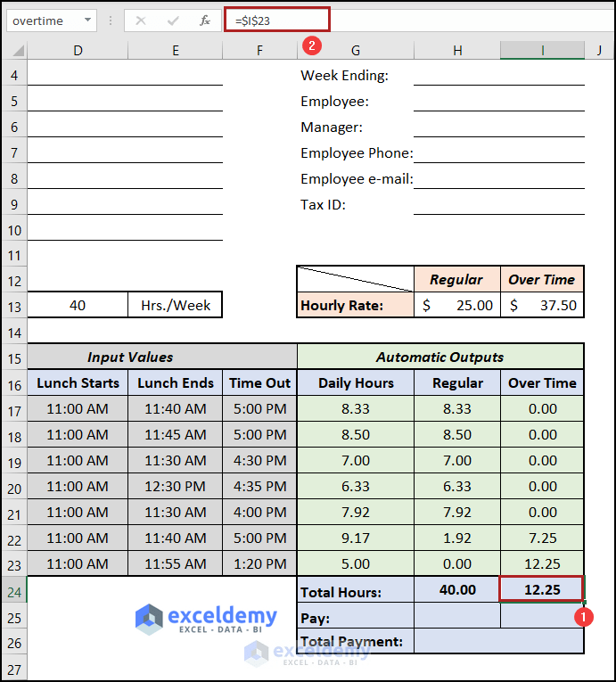Viewport: 616px width, 682px height.
Task: Select row 24 header
Action: [14, 592]
